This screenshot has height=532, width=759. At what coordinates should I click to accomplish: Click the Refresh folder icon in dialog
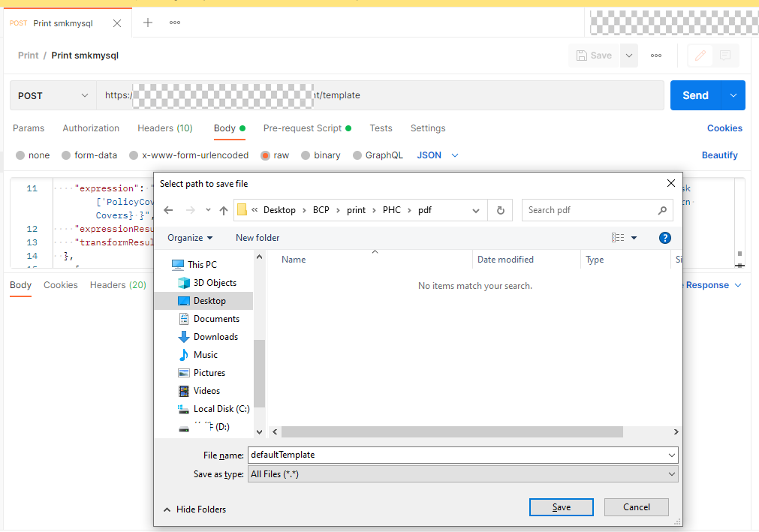pos(500,211)
